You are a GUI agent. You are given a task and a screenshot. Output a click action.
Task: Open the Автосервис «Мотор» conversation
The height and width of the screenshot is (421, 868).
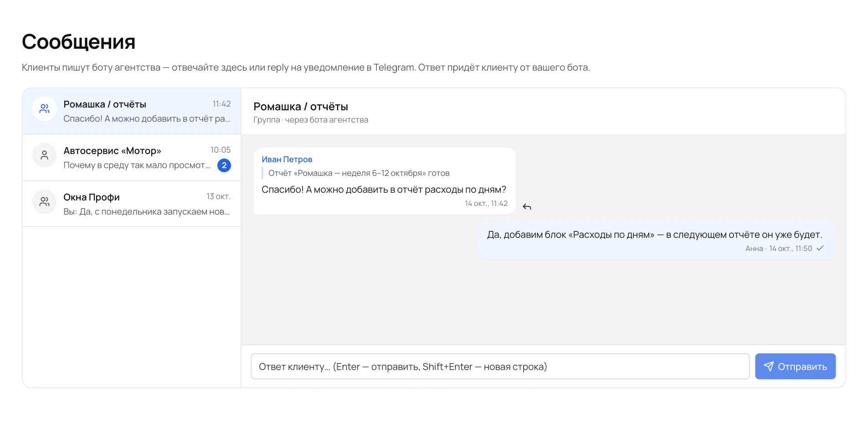coord(131,158)
